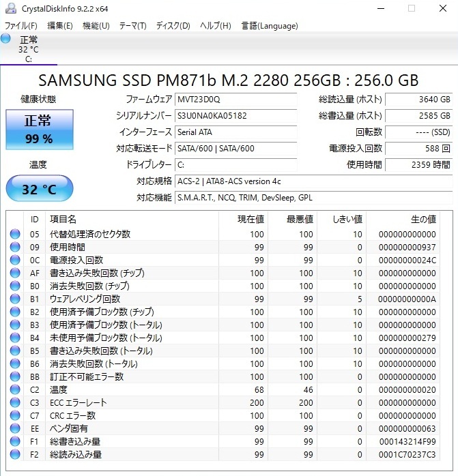Select the 代替処理済のセクタ数 row name
The width and height of the screenshot is (458, 476).
click(x=90, y=234)
